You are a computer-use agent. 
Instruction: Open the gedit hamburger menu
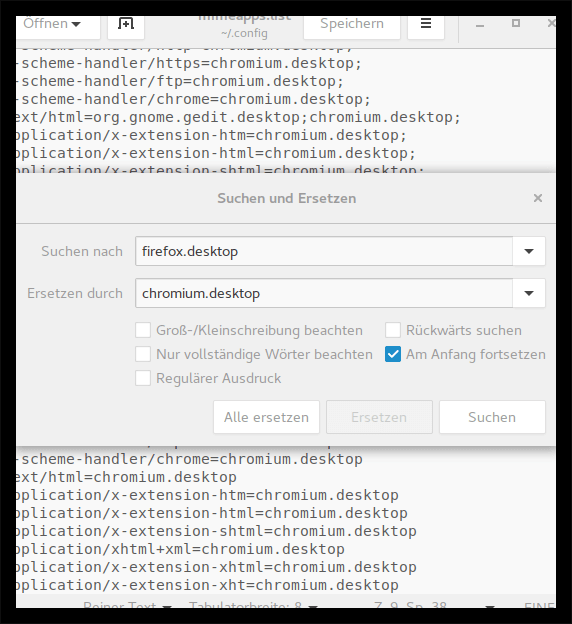pyautogui.click(x=426, y=25)
